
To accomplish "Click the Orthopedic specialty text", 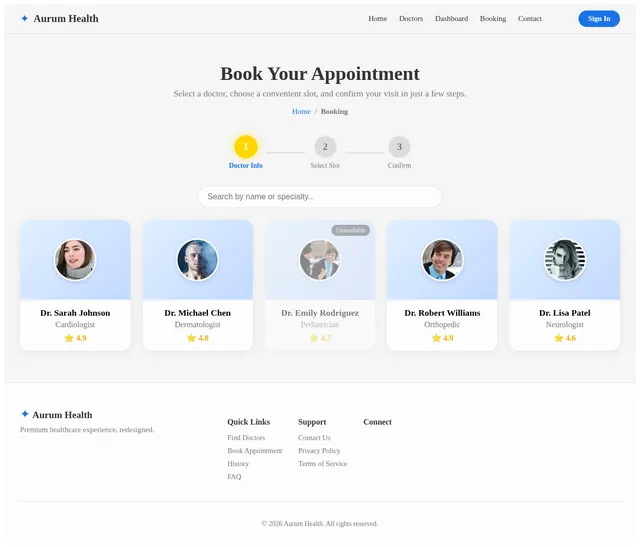I will (442, 325).
